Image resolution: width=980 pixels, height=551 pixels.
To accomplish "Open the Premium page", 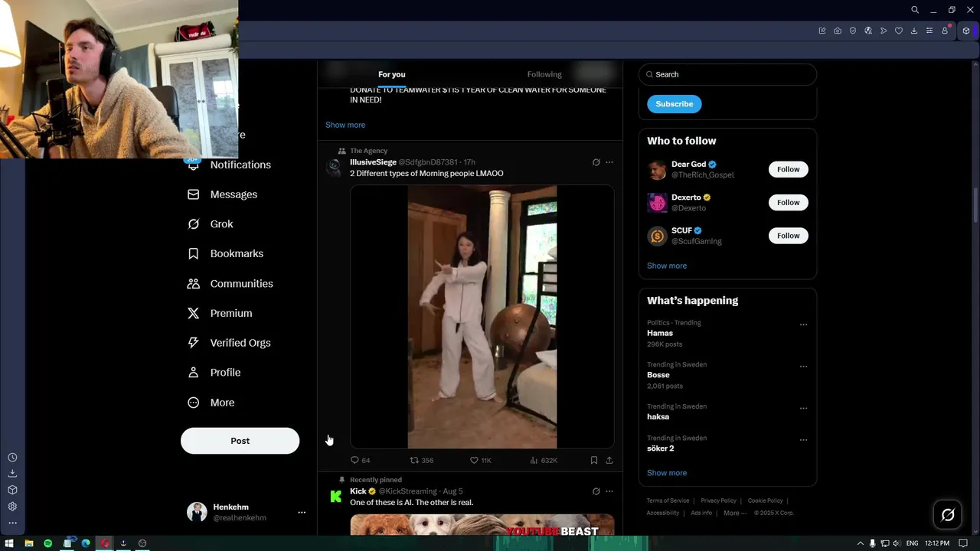I will click(x=220, y=313).
